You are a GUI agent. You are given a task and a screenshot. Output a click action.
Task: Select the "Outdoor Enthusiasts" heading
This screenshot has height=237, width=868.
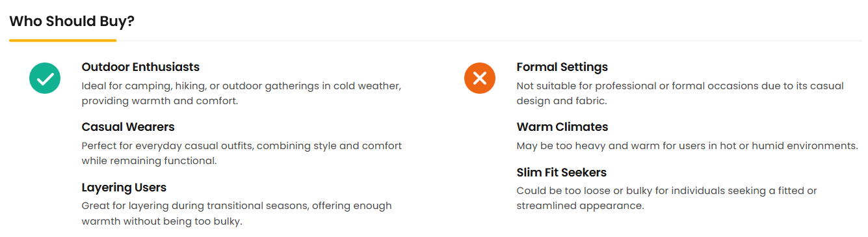[140, 67]
